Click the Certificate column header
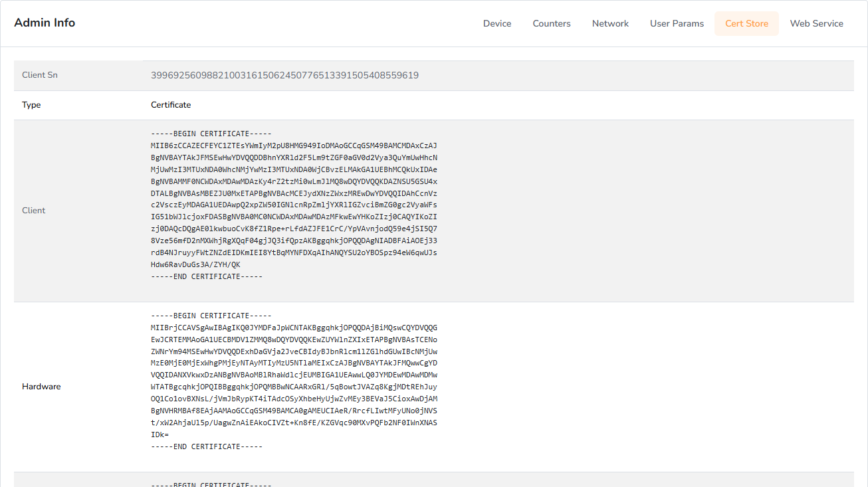 (171, 105)
